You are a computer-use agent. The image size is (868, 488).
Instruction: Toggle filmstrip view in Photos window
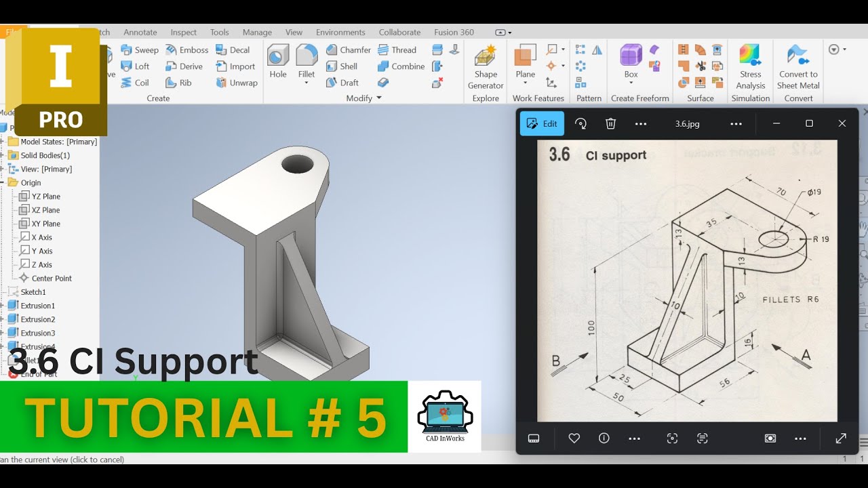click(534, 439)
